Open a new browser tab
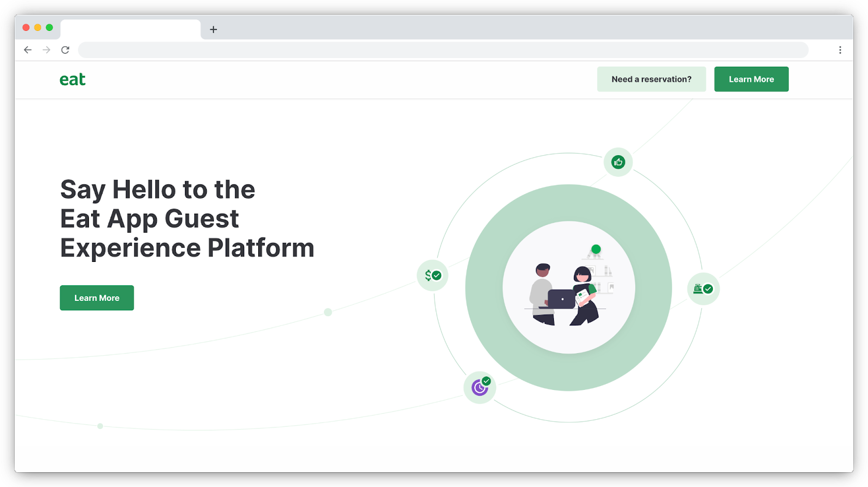 point(213,29)
